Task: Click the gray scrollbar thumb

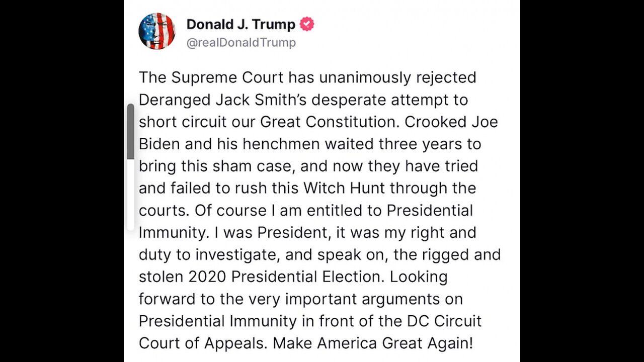Action: [x=131, y=132]
